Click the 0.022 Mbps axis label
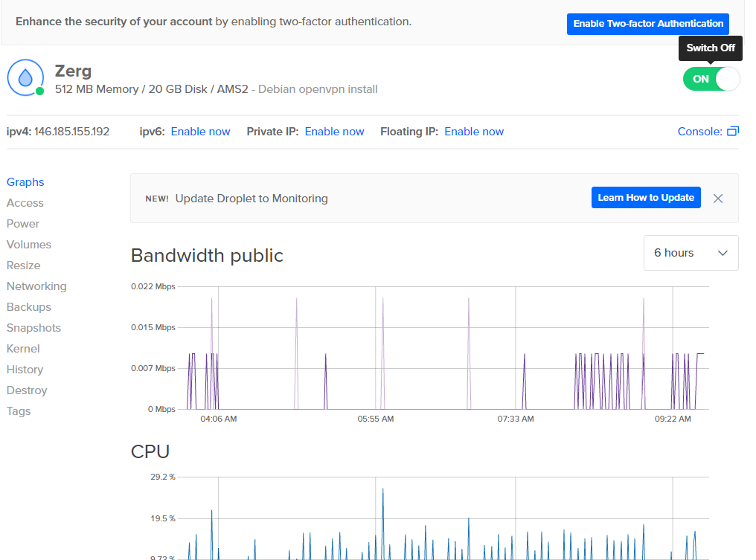The width and height of the screenshot is (756, 560). pyautogui.click(x=153, y=286)
